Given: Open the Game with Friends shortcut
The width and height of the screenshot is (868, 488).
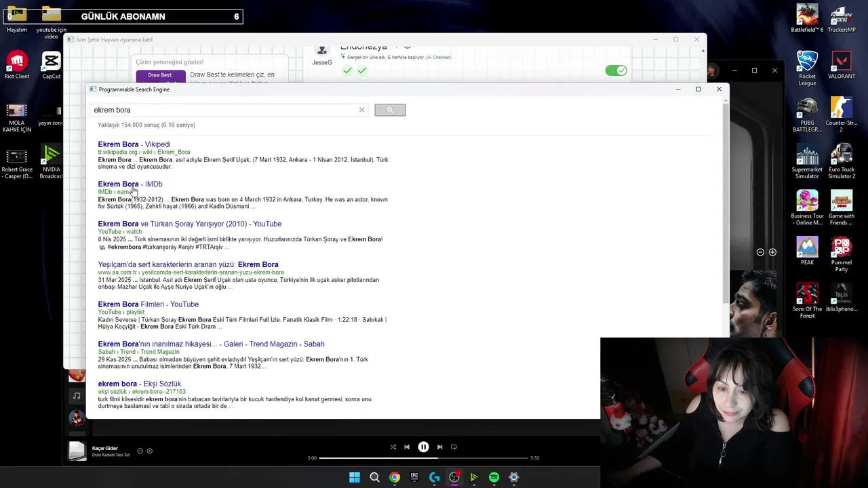Looking at the screenshot, I should point(842,207).
